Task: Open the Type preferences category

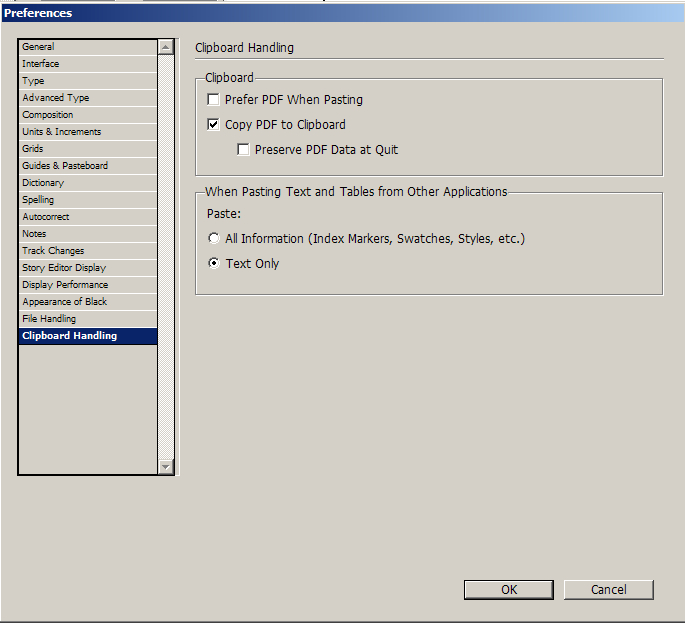Action: (x=88, y=81)
